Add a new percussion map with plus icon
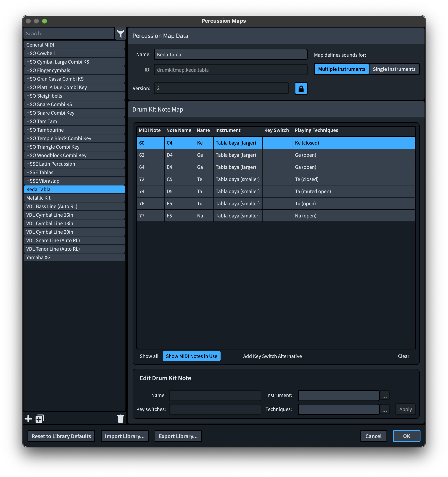This screenshot has width=448, height=477. click(28, 418)
